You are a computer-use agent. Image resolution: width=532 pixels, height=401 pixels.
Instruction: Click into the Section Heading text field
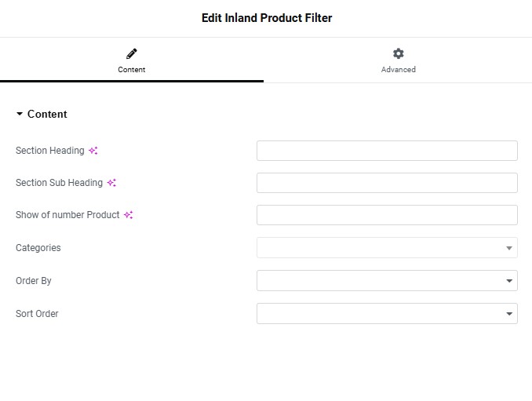[x=387, y=151]
